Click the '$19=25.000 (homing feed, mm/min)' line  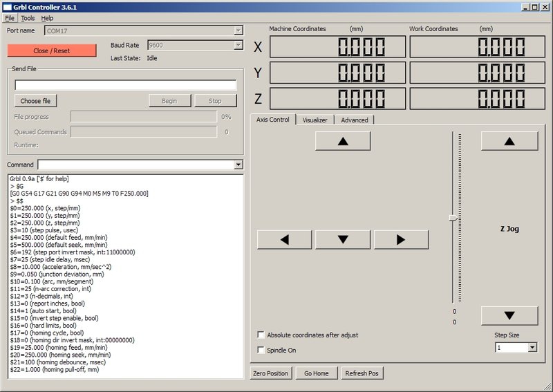pos(59,348)
